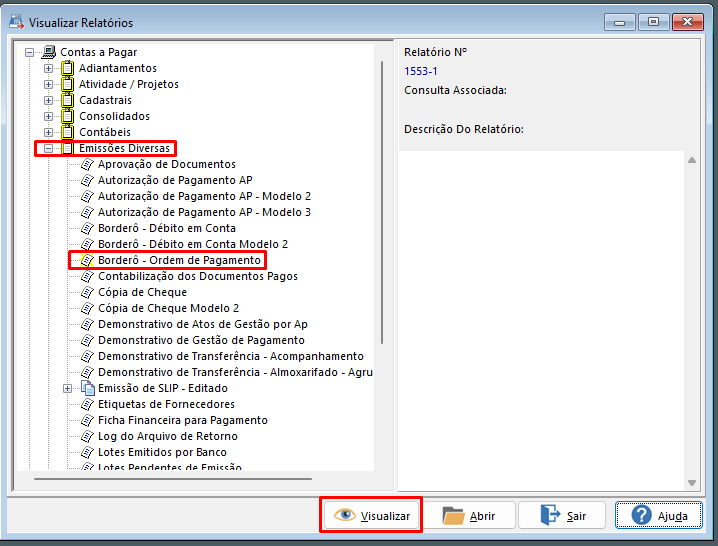Viewport: 718px width, 546px height.
Task: Click the Emissões Diversas folder icon
Action: point(67,148)
